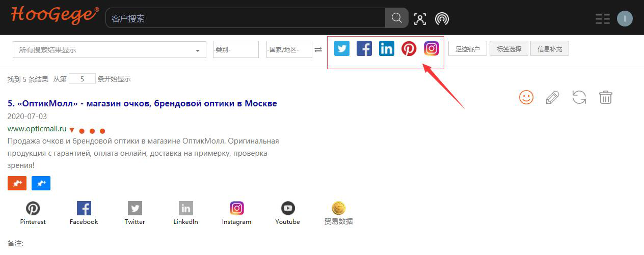Filter by Instagram in top toolbar

[x=431, y=48]
